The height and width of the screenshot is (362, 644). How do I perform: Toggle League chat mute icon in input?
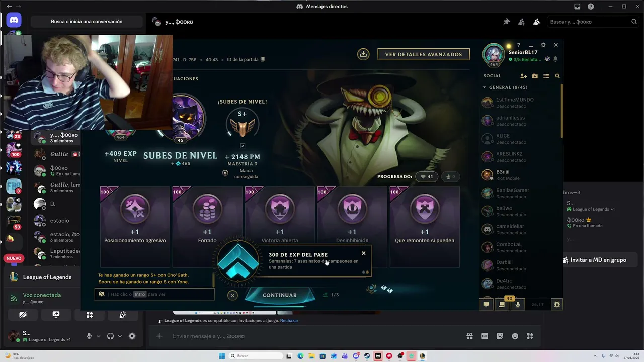pyautogui.click(x=101, y=294)
